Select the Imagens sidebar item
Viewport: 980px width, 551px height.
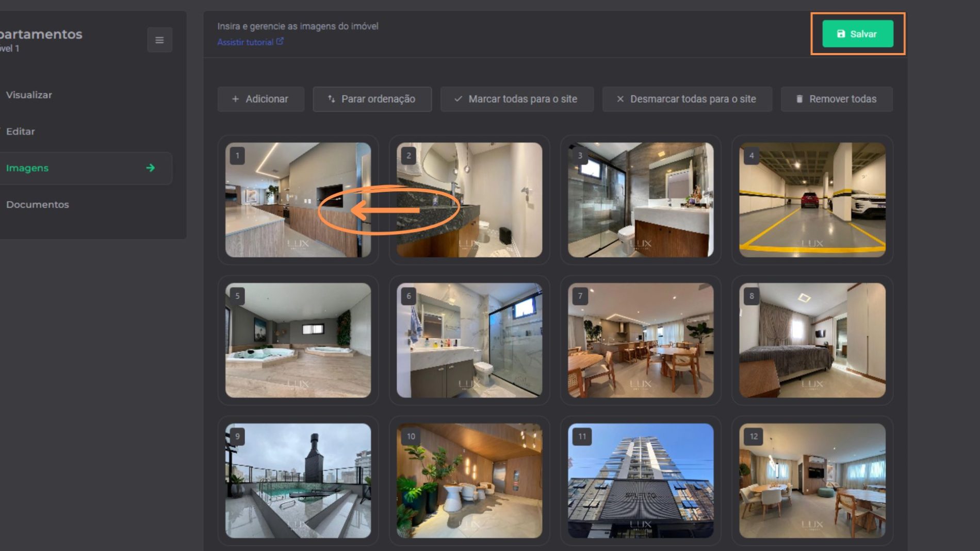[x=27, y=168]
